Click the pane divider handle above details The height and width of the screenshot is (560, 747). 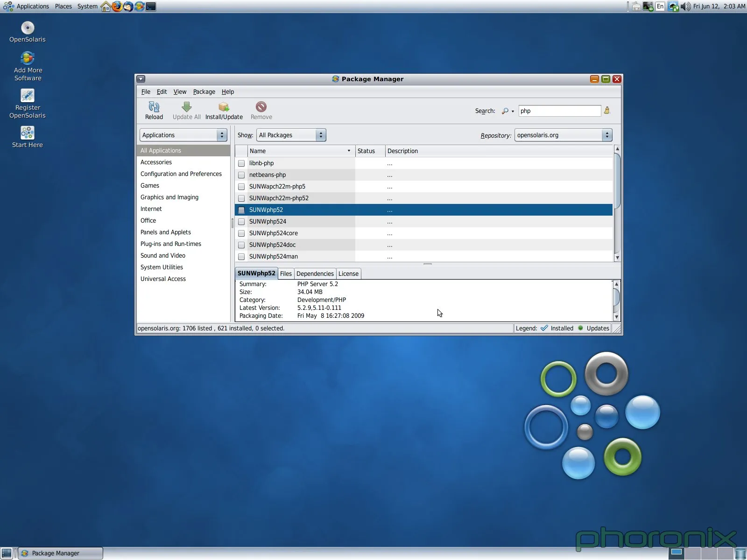[x=428, y=264]
